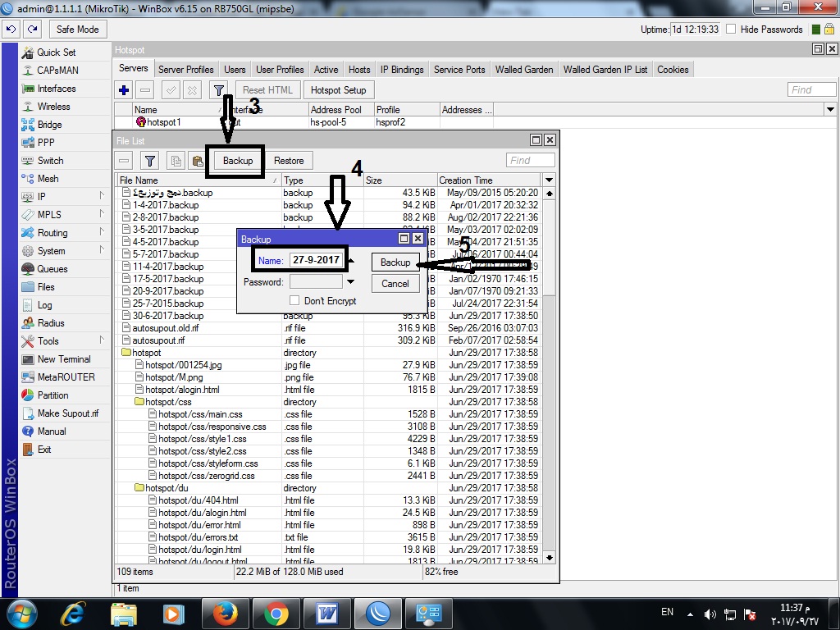Toggle Hide Passwords checkbox

tap(731, 30)
